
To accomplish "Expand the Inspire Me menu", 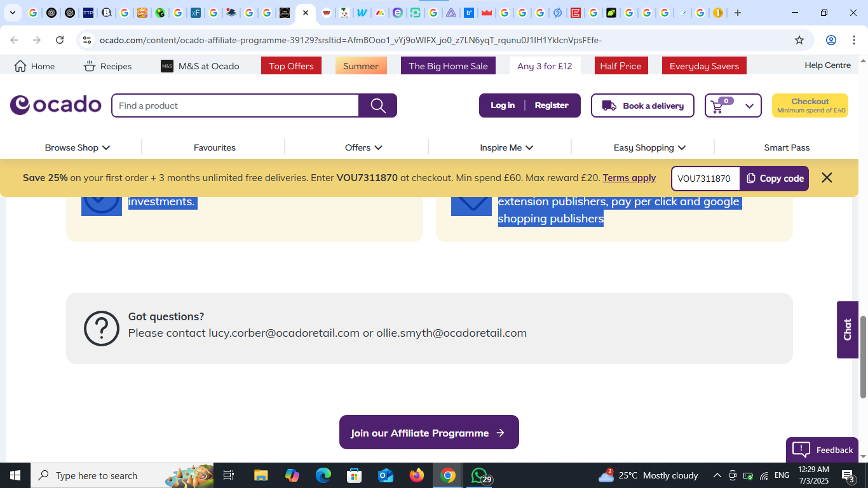I will click(506, 147).
